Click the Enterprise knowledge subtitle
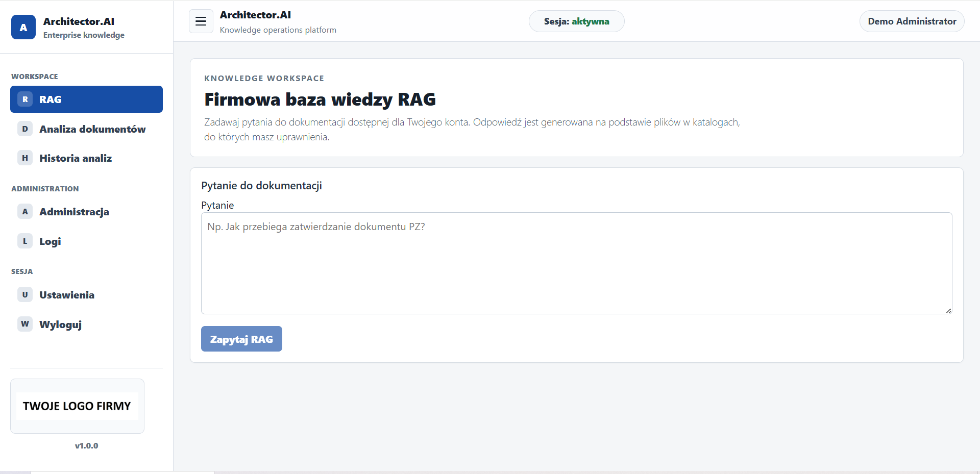The width and height of the screenshot is (980, 474). point(84,35)
